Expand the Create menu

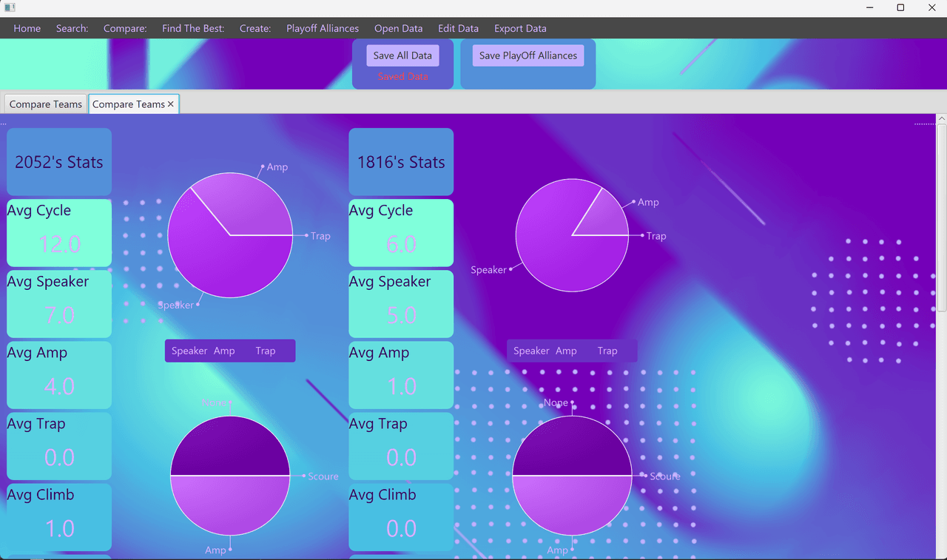tap(255, 28)
